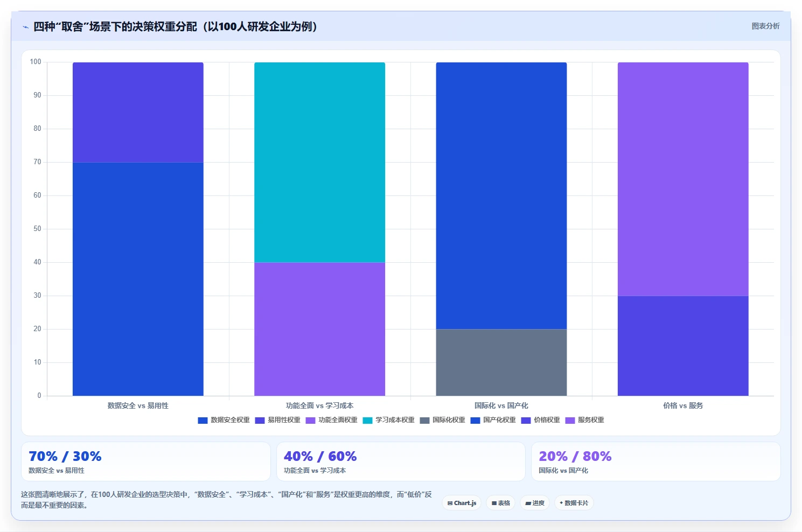Click the 100 tick on the y-axis

point(36,62)
